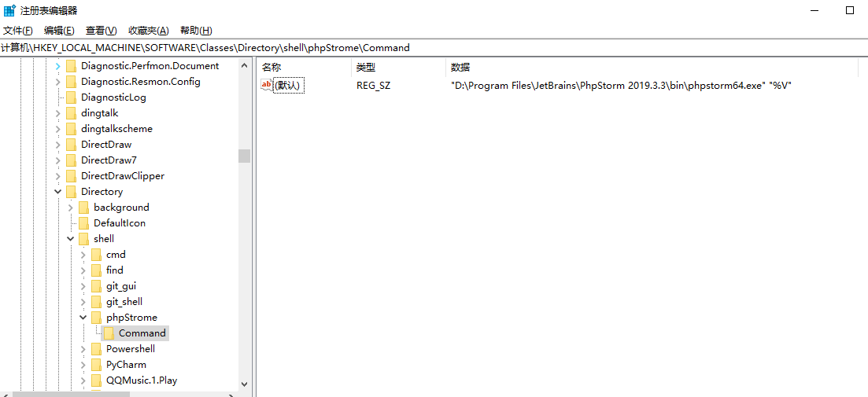
Task: Click the Powershell folder icon
Action: point(96,349)
